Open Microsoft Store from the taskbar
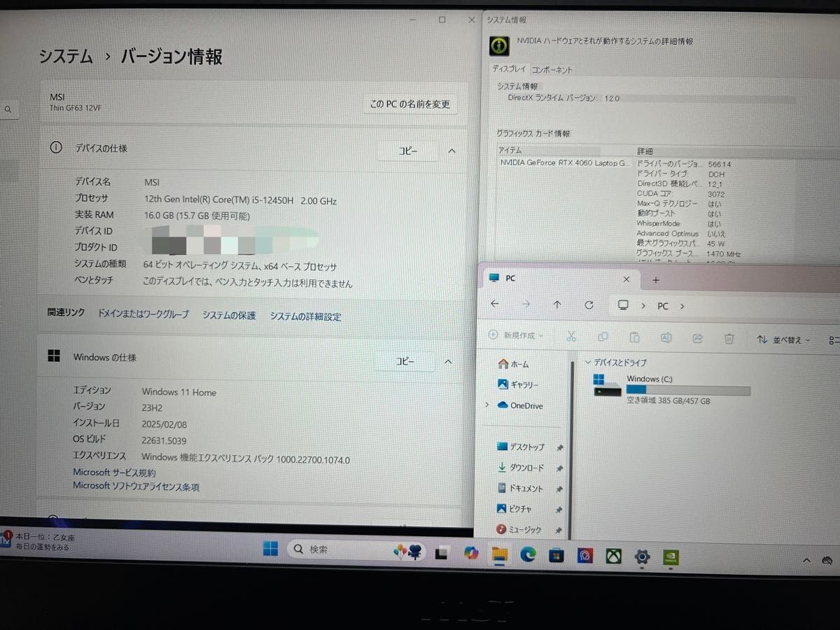The height and width of the screenshot is (630, 840). [556, 556]
